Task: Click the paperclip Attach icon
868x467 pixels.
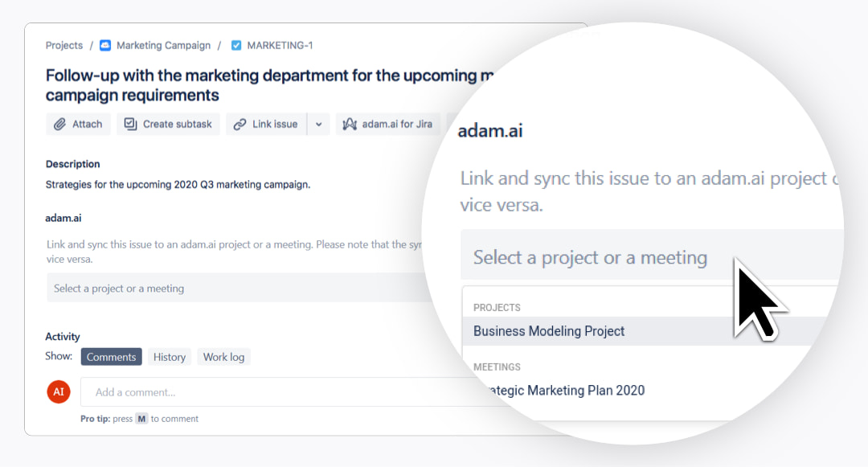Action: coord(59,124)
